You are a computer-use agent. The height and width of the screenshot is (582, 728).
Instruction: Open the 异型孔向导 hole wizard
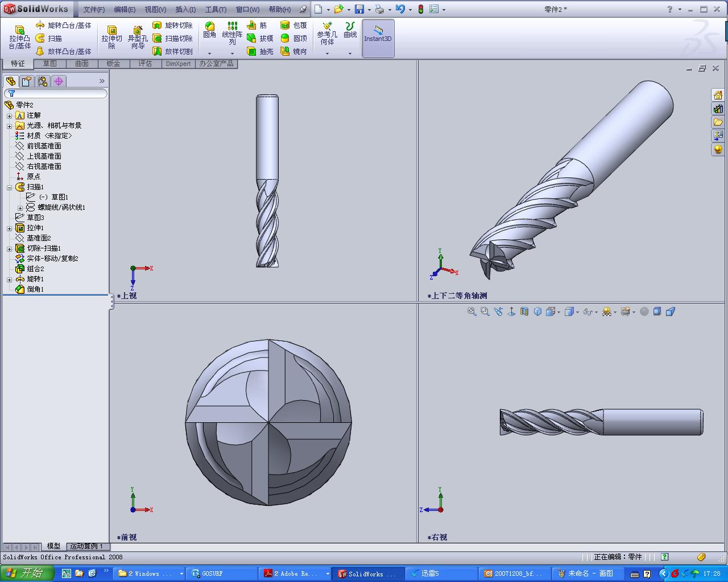pyautogui.click(x=138, y=38)
